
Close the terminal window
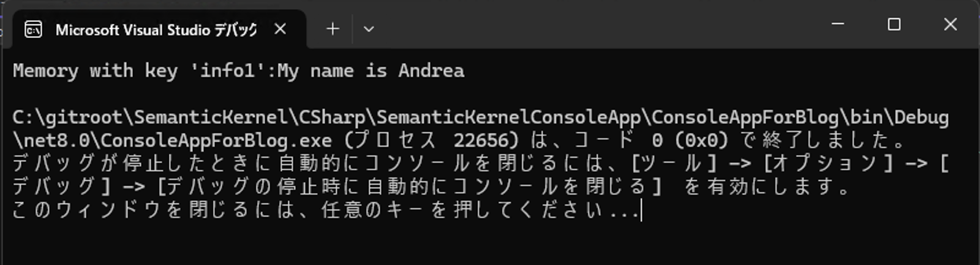[951, 24]
